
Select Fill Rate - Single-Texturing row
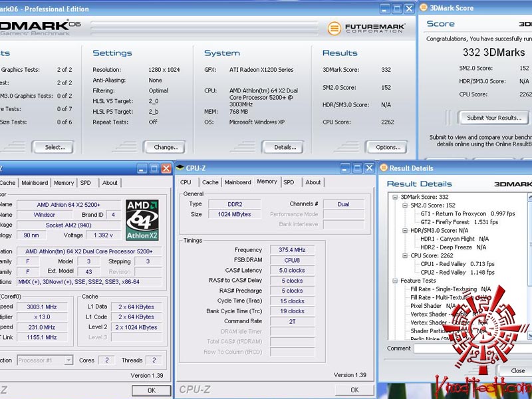(x=451, y=289)
